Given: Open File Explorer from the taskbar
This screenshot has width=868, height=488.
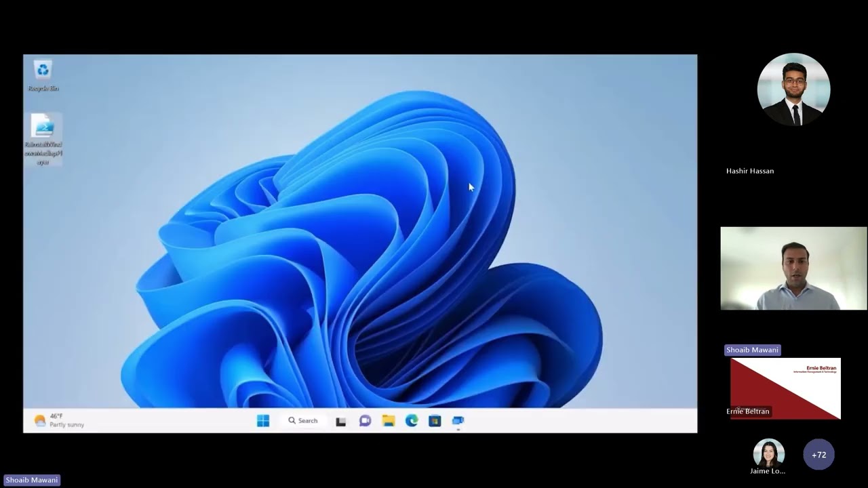Looking at the screenshot, I should [x=389, y=421].
